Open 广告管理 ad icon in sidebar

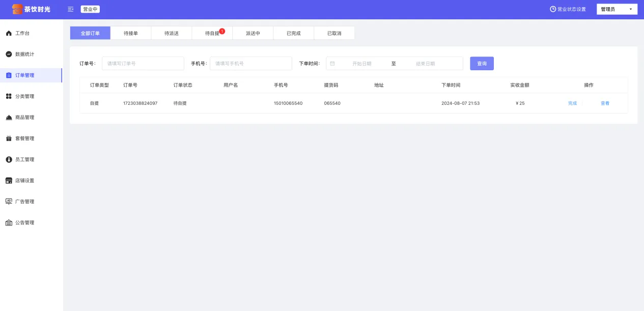[x=9, y=202]
